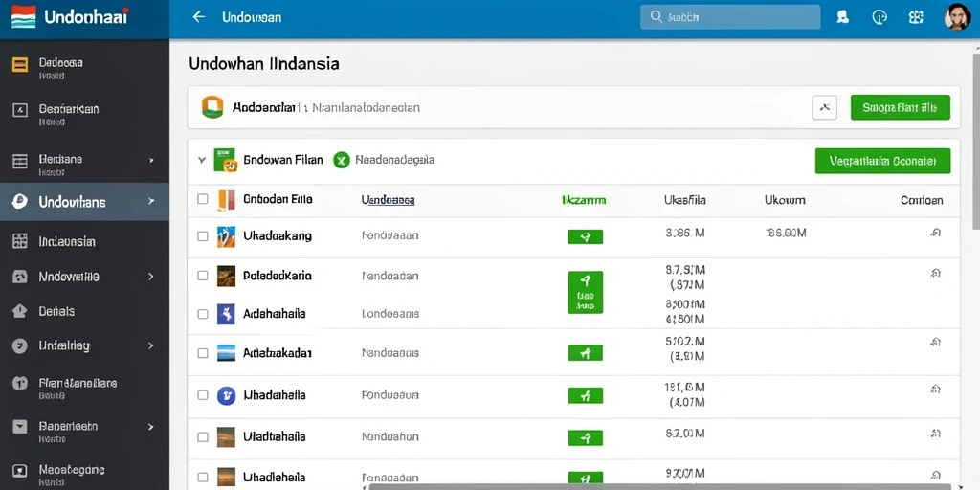Open the Adatakadan landscape thumbnail
This screenshot has width=980, height=490.
(x=226, y=353)
